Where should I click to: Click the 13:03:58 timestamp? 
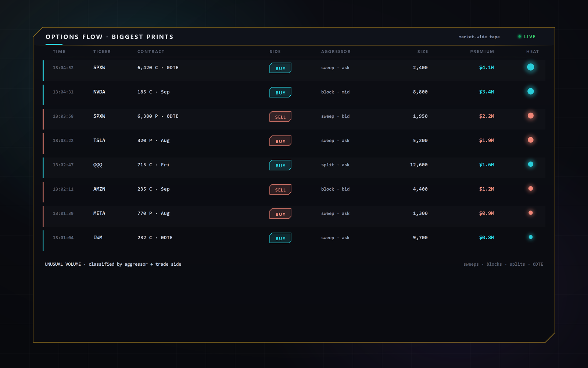tap(63, 116)
